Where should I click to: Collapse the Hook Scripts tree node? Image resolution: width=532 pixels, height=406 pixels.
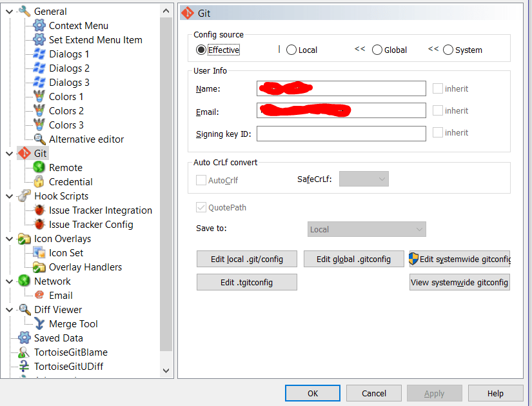click(10, 196)
